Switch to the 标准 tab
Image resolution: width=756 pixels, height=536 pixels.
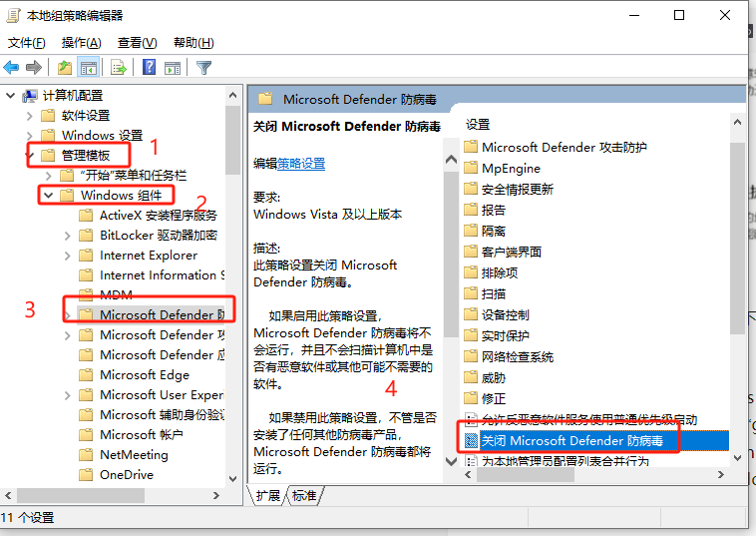coord(304,495)
